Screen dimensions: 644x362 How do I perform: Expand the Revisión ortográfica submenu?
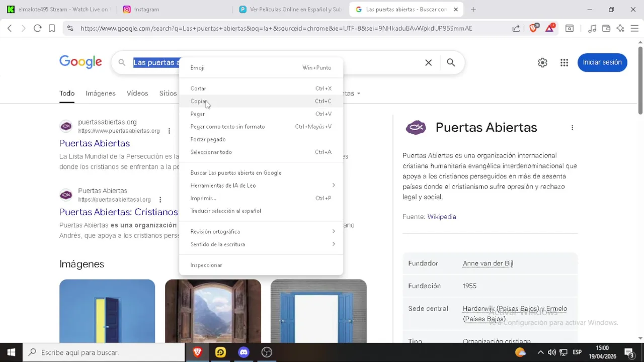pos(261,232)
